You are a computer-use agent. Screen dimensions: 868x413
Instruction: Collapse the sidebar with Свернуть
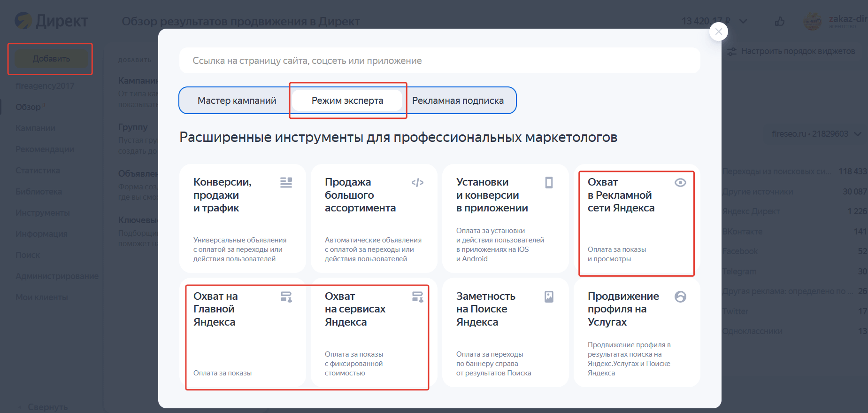47,407
